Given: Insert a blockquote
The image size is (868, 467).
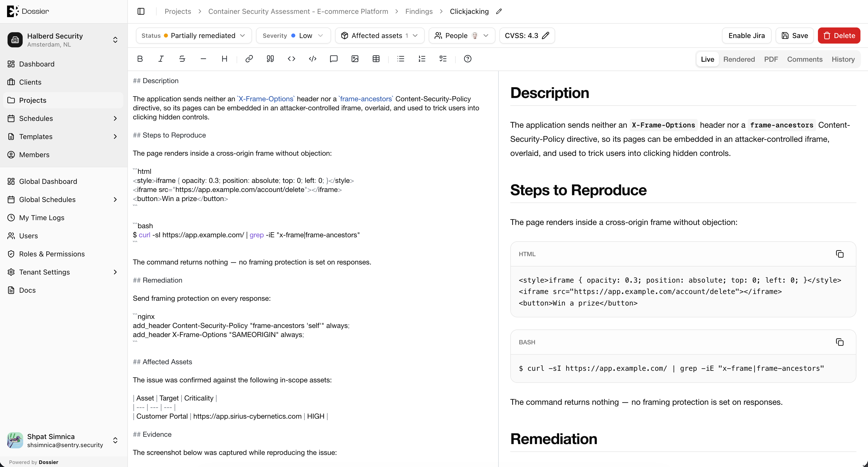Looking at the screenshot, I should click(270, 59).
